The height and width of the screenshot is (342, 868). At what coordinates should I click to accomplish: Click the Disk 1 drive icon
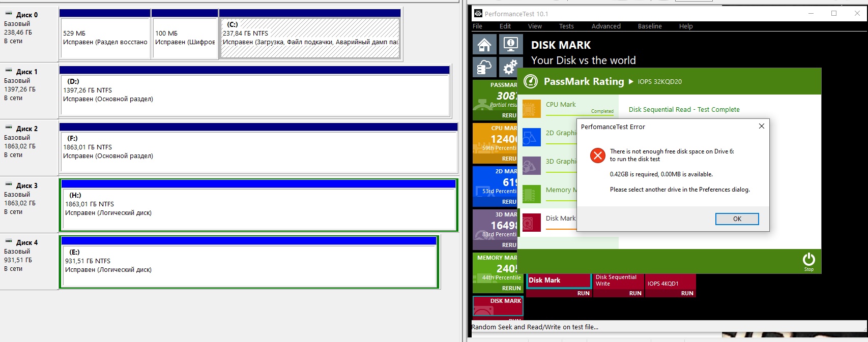[9, 71]
